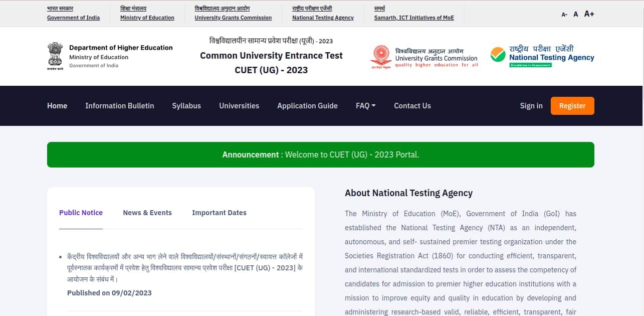
Task: Click the University Grants Commission logo
Action: [x=423, y=55]
